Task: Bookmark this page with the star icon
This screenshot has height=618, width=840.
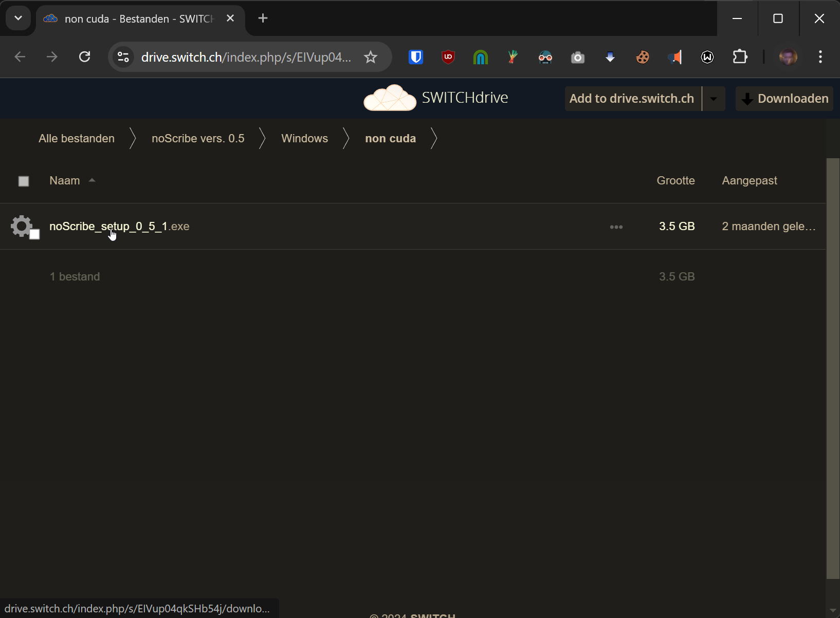Action: click(x=371, y=57)
